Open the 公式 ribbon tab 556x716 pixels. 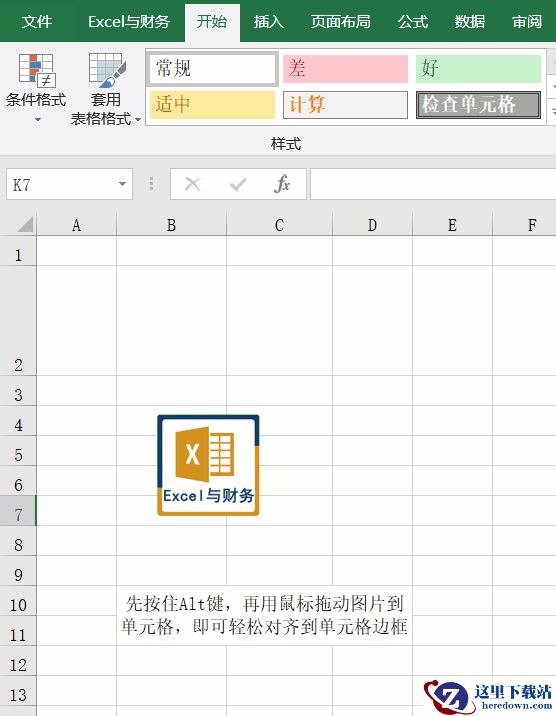tap(413, 21)
